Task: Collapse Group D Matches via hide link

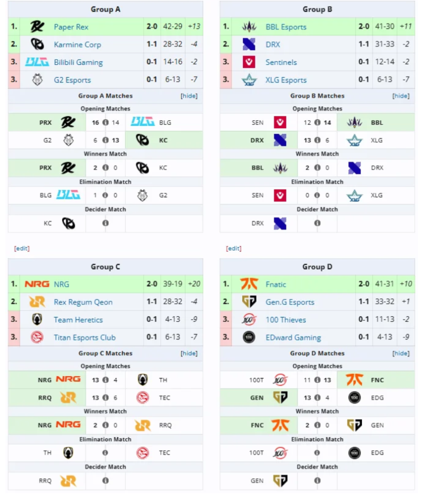Action: point(401,353)
